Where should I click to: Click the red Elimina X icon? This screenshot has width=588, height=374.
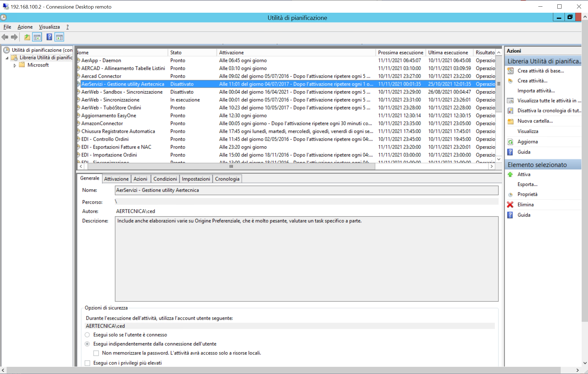510,205
